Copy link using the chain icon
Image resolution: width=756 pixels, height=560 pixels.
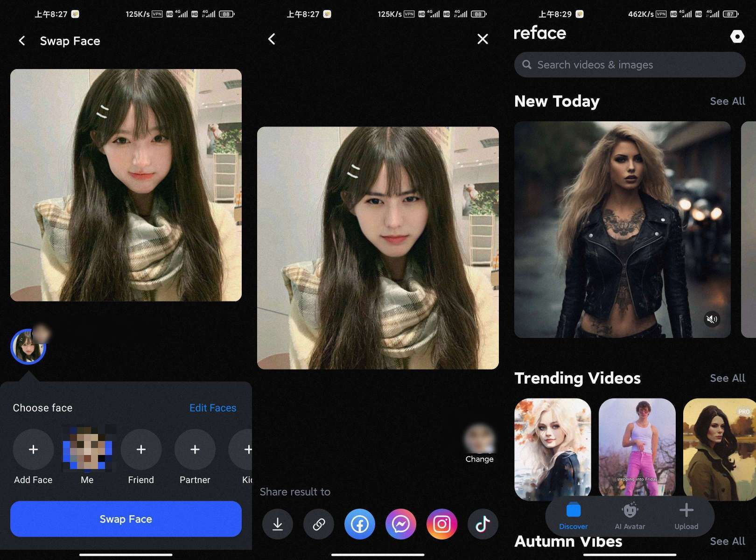319,524
